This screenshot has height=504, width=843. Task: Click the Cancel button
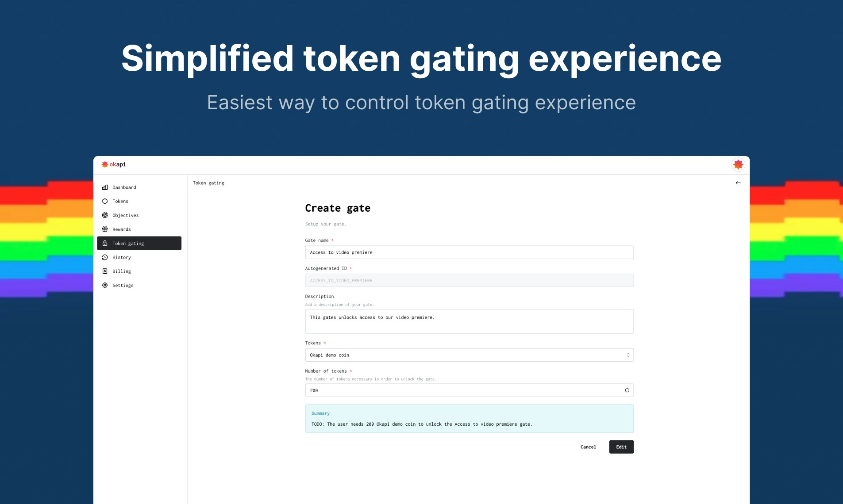pyautogui.click(x=588, y=447)
